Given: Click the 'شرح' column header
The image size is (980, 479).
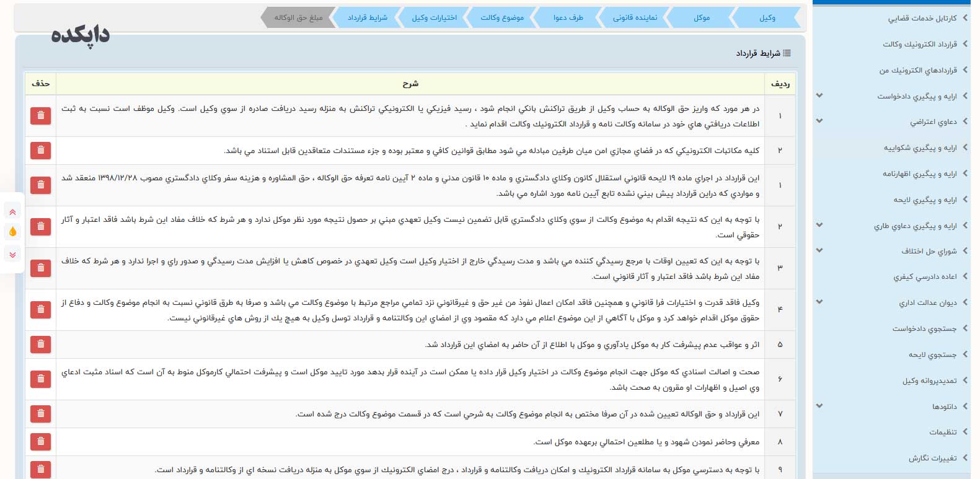Looking at the screenshot, I should point(410,84).
